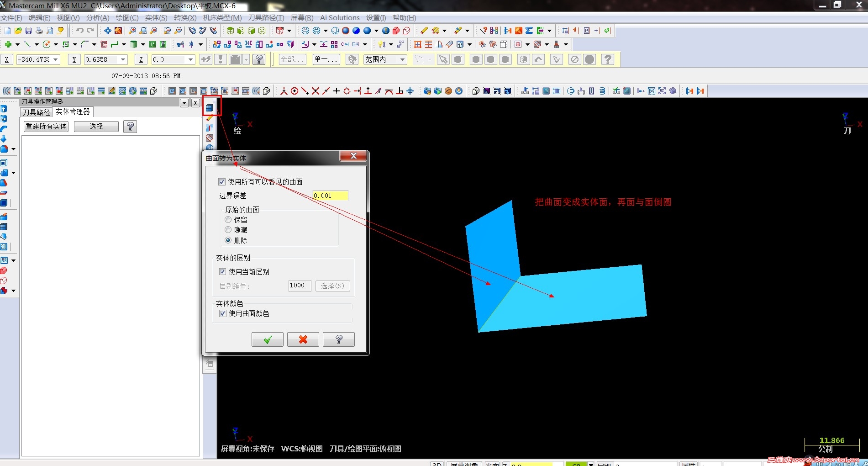This screenshot has width=868, height=466.
Task: Toggle the 使用曲面颜色 checkbox
Action: coord(223,313)
